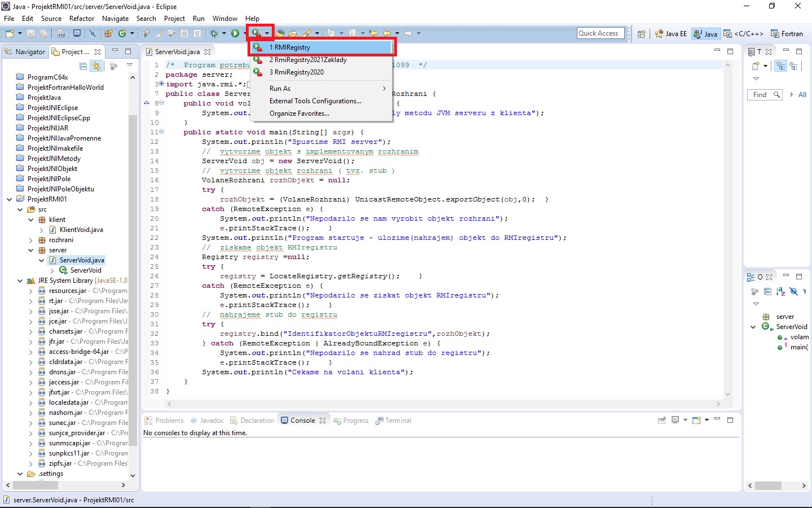Open the external tools dropdown arrow
This screenshot has width=812, height=508.
(x=266, y=33)
